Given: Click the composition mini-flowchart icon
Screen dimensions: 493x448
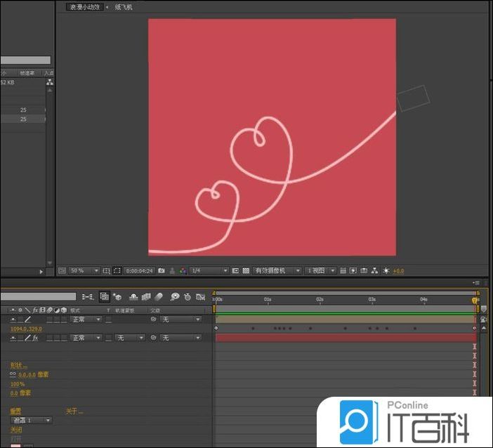Looking at the screenshot, I should (88, 297).
